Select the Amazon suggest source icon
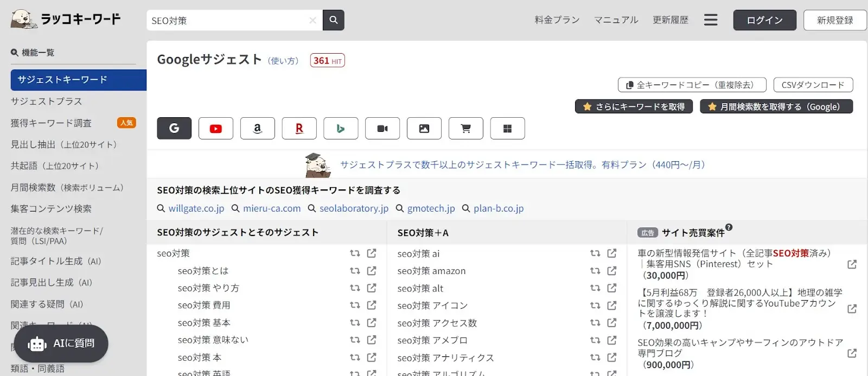 [258, 128]
